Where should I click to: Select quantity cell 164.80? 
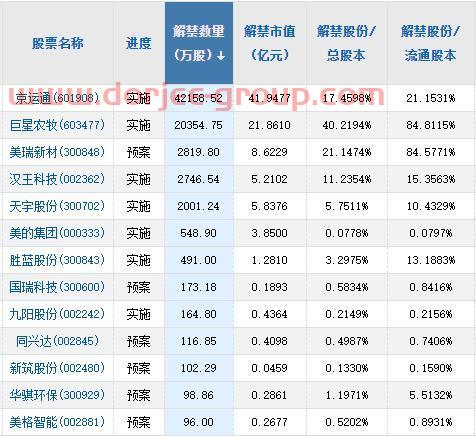click(x=198, y=314)
